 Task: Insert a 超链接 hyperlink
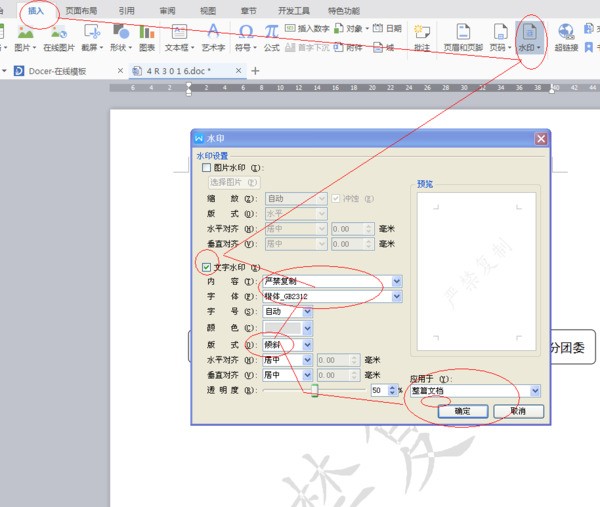click(566, 37)
